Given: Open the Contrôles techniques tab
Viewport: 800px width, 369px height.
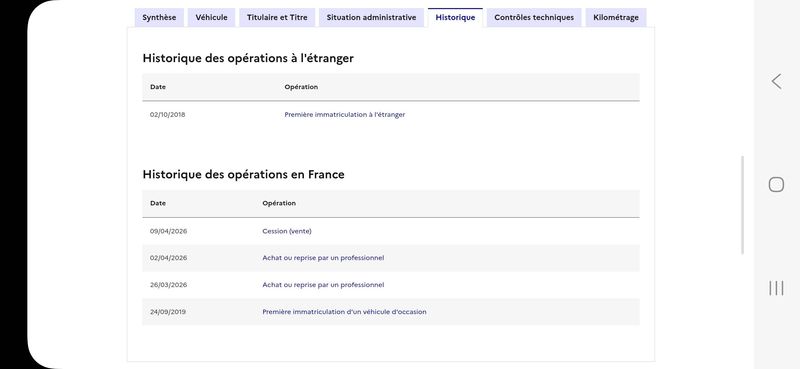Looking at the screenshot, I should click(x=534, y=17).
